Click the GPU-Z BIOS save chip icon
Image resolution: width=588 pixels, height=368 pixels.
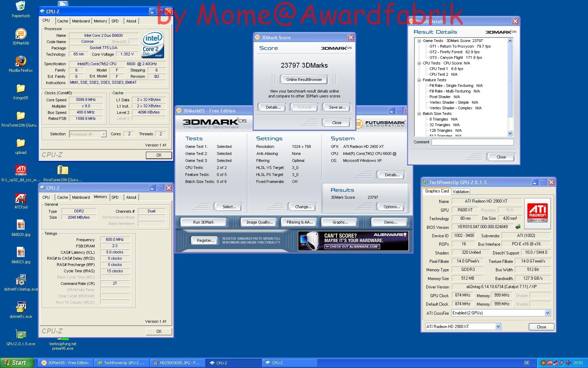click(x=518, y=227)
